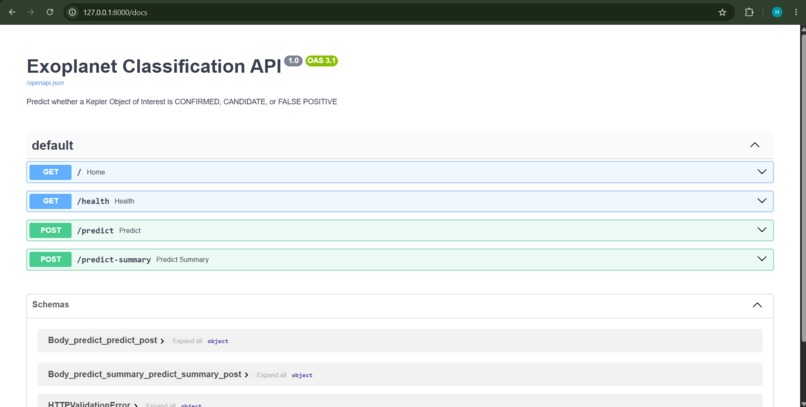Click the Schemas section heading
Image resolution: width=806 pixels, height=407 pixels.
pyautogui.click(x=50, y=304)
